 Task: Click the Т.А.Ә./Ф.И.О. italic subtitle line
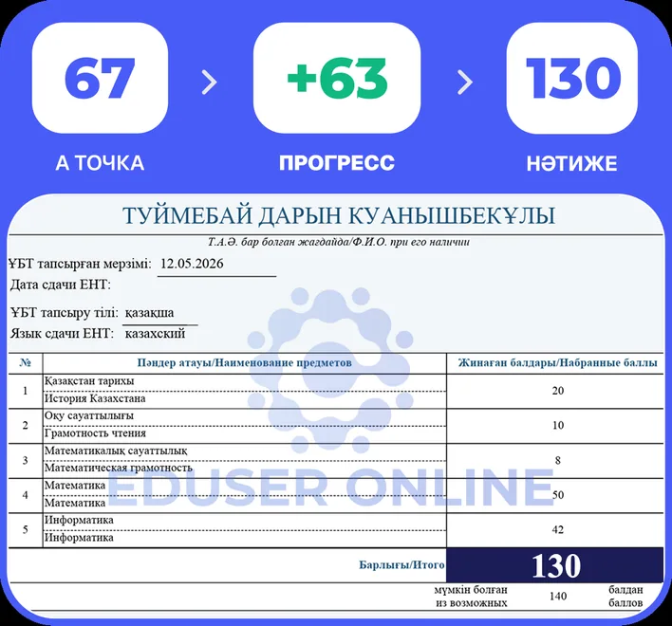coord(339,242)
